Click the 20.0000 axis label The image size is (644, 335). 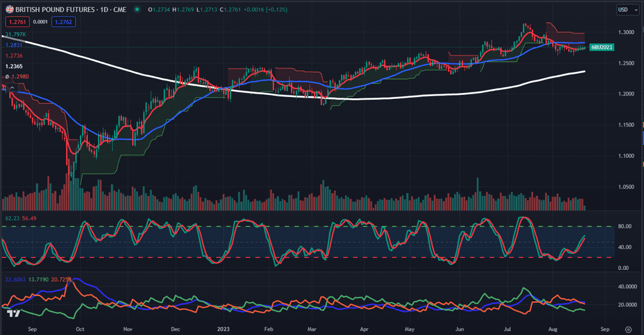tap(627, 305)
